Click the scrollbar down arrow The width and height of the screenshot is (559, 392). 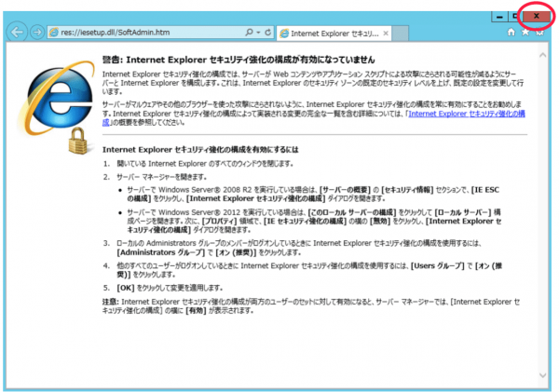pos(542,375)
